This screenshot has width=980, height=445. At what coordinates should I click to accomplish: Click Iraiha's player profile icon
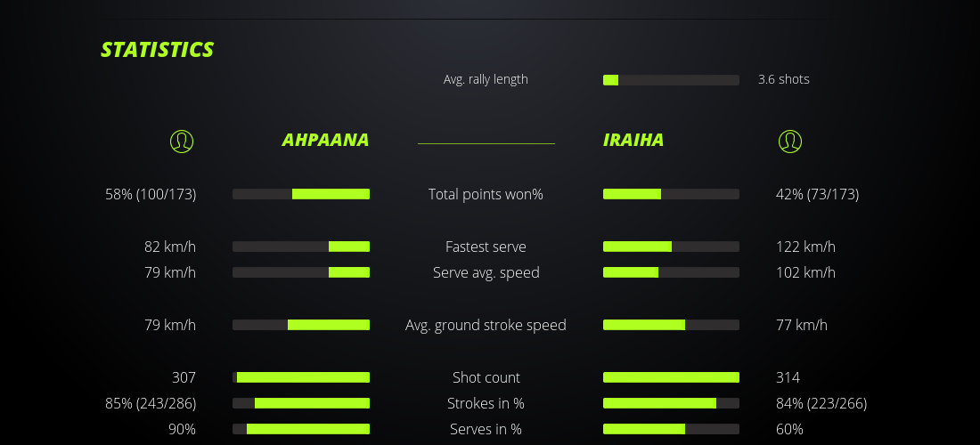click(790, 141)
